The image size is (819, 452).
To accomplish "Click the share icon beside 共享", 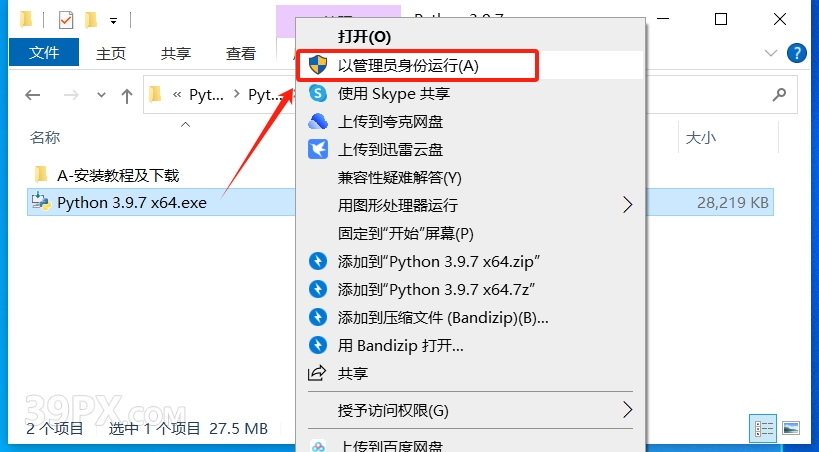I will (x=317, y=373).
